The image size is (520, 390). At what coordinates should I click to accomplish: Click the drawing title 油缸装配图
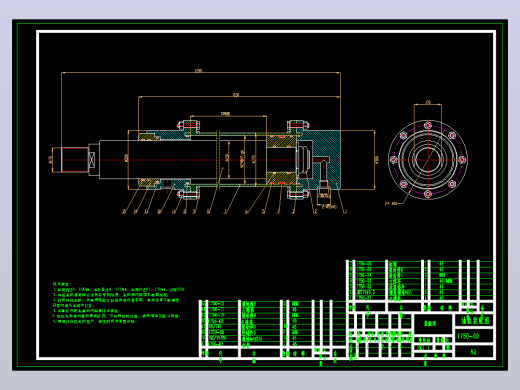[x=475, y=320]
